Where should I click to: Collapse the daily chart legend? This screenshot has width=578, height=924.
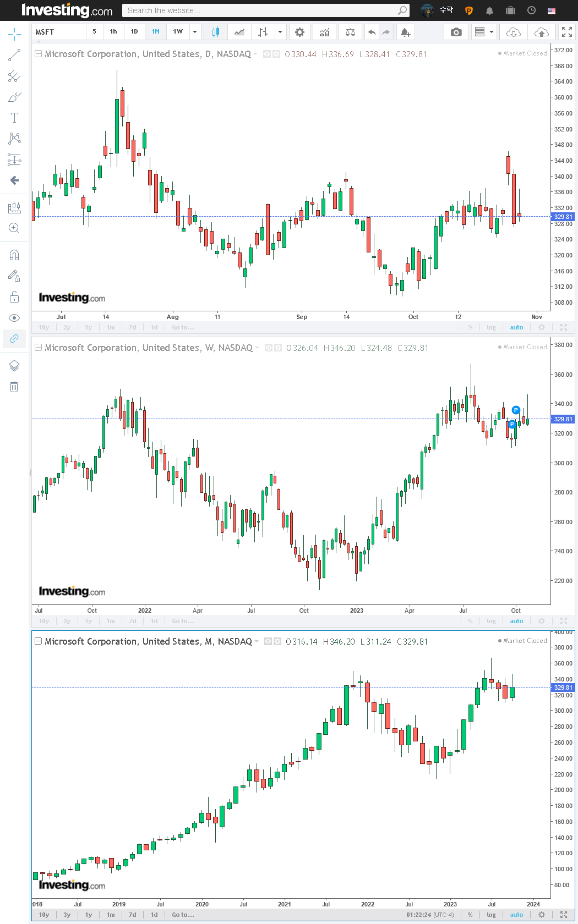click(x=39, y=54)
